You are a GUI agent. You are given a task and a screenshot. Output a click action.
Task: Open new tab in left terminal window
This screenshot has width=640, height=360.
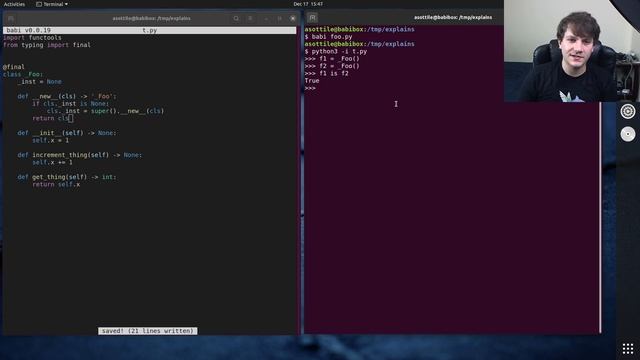(x=11, y=18)
